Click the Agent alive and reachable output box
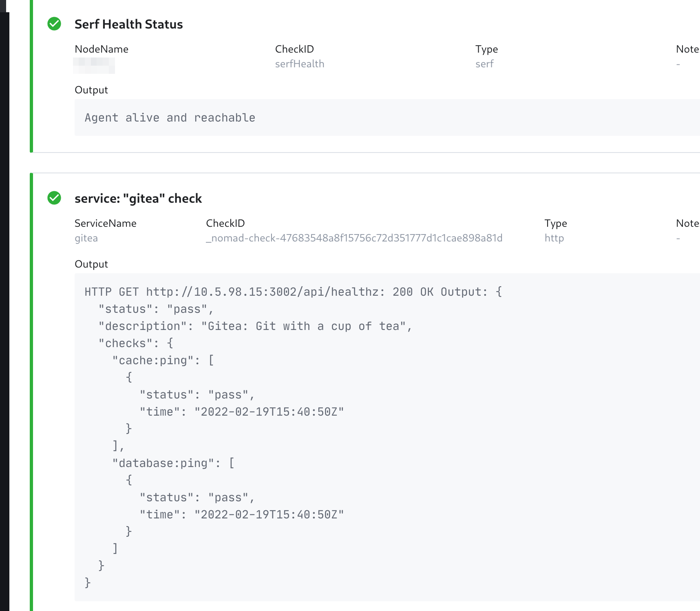 pos(387,117)
